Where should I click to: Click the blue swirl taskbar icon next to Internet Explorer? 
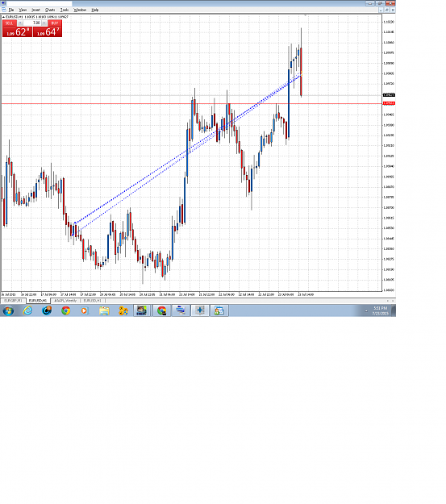click(x=47, y=310)
